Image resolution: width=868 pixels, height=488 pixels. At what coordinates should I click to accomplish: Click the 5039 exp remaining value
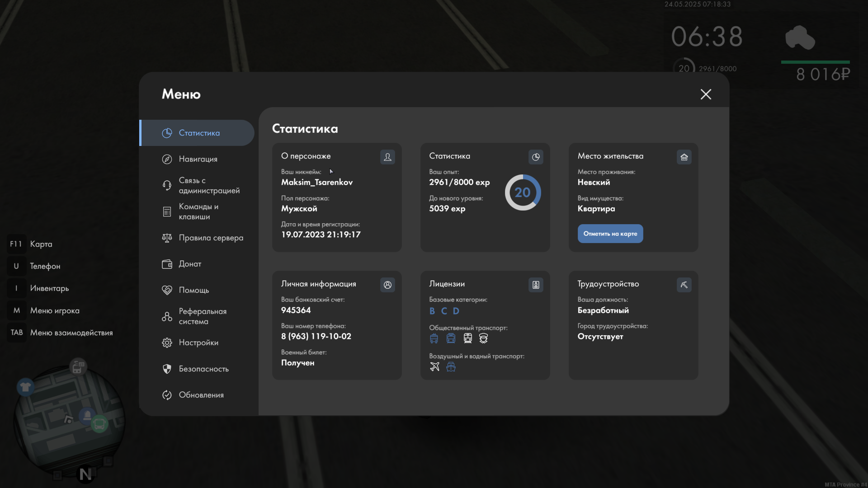coord(447,208)
